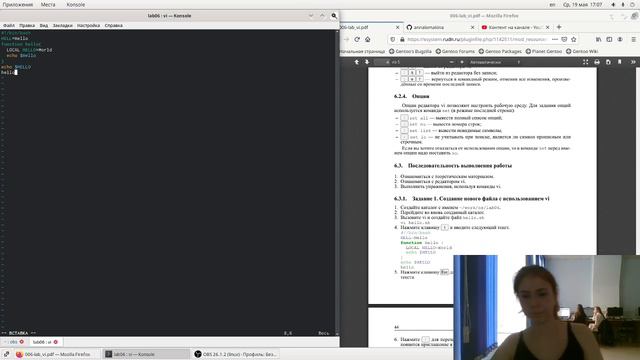This screenshot has width=640, height=360.
Task: Close the obs Konsole tab
Action: (x=22, y=342)
